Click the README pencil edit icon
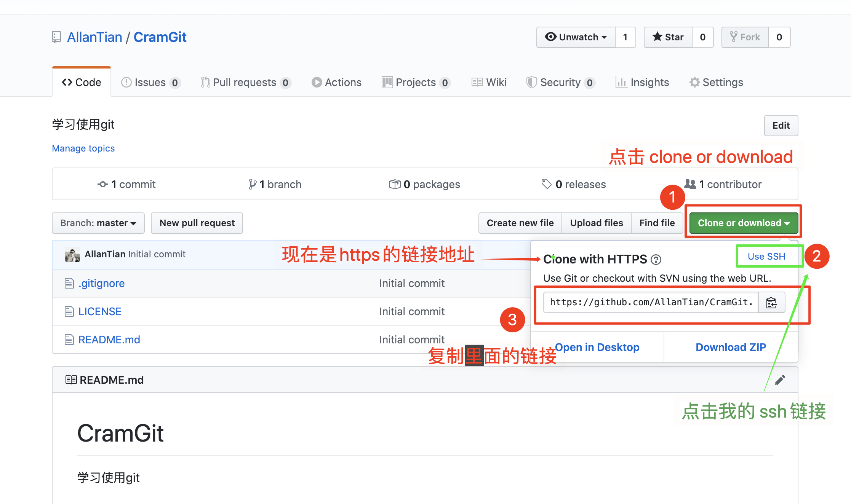 click(780, 380)
